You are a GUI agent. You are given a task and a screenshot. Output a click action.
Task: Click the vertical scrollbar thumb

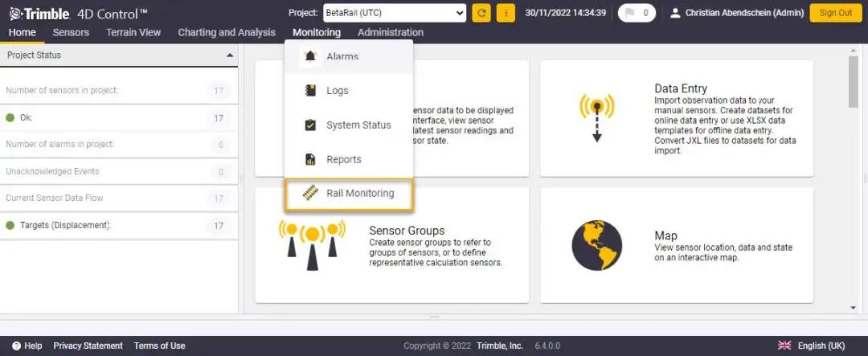[x=853, y=81]
